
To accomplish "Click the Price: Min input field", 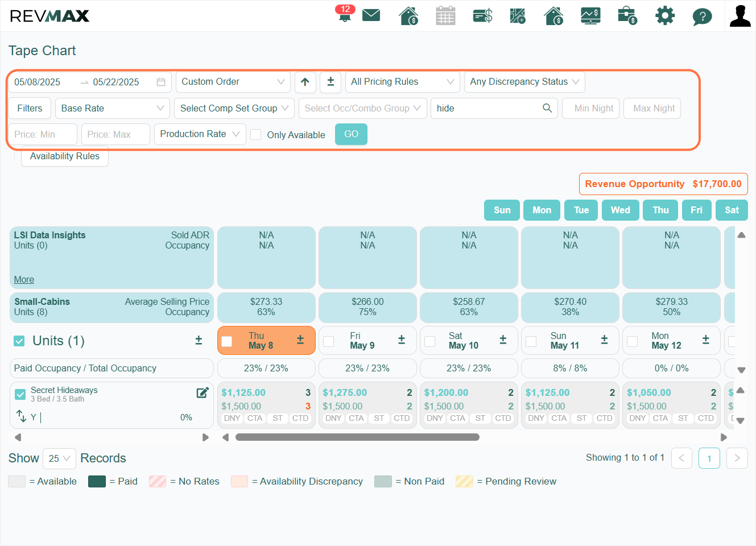I will 43,134.
